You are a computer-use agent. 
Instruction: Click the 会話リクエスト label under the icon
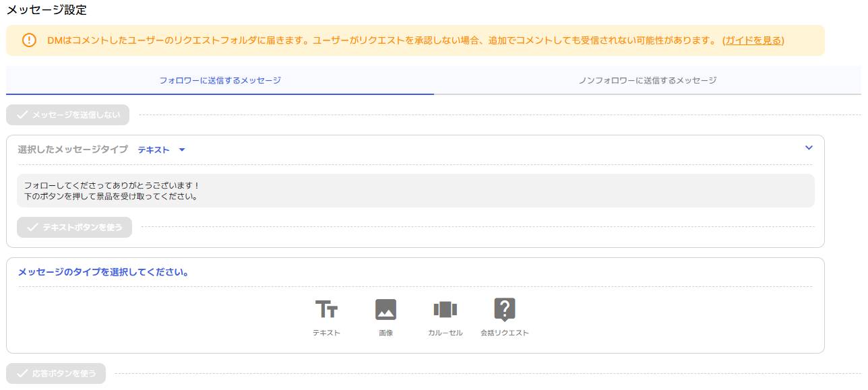point(504,333)
